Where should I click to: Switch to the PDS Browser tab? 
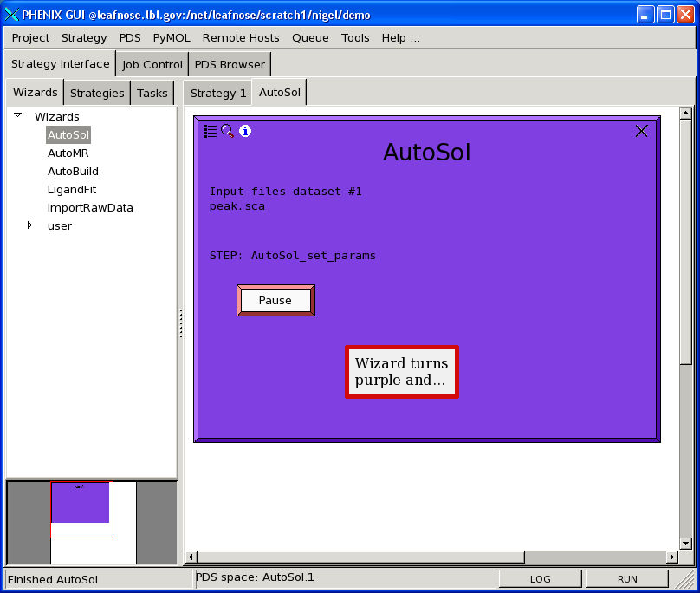click(230, 65)
